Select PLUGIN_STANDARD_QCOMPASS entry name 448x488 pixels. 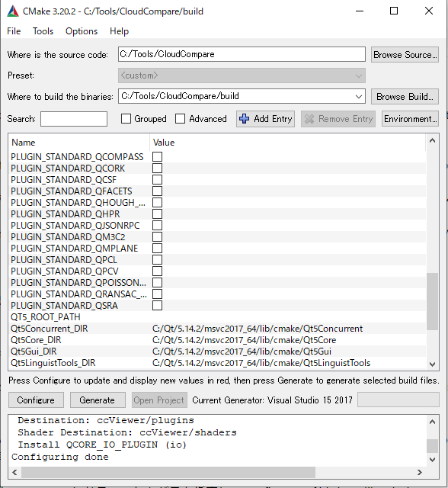tap(77, 156)
